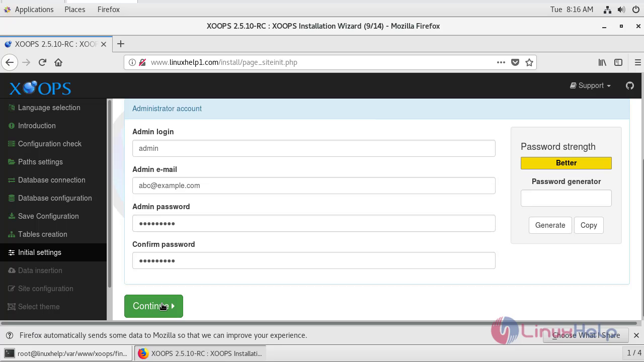Show the clock at Tue 8:16 AM
This screenshot has height=362, width=644.
point(572,10)
